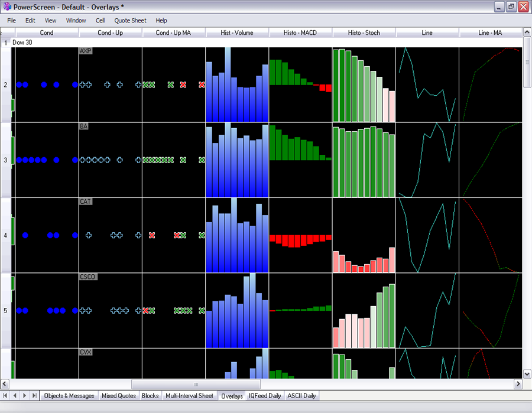Image resolution: width=532 pixels, height=413 pixels.
Task: Switch to the Mixed Quotes tab
Action: pyautogui.click(x=118, y=396)
